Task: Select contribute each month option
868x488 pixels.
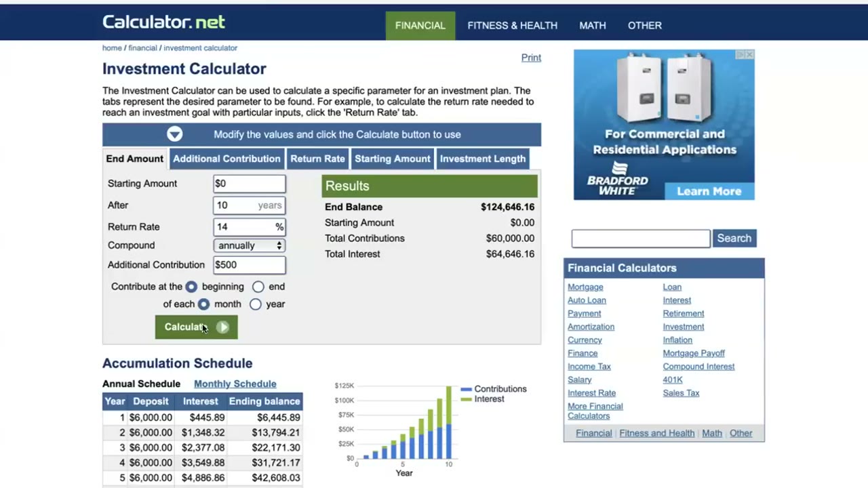Action: pos(203,304)
